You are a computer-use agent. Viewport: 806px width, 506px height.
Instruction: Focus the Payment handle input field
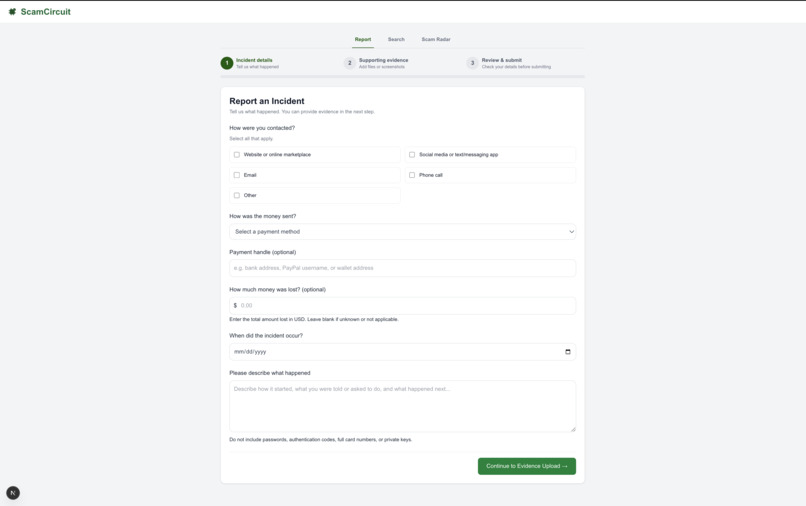click(402, 268)
